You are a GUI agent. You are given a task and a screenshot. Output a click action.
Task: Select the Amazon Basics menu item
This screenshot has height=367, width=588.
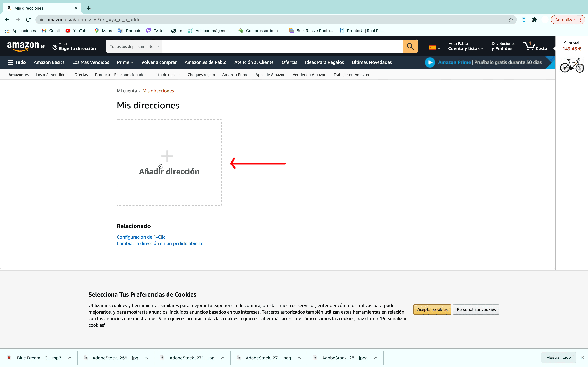pyautogui.click(x=49, y=62)
